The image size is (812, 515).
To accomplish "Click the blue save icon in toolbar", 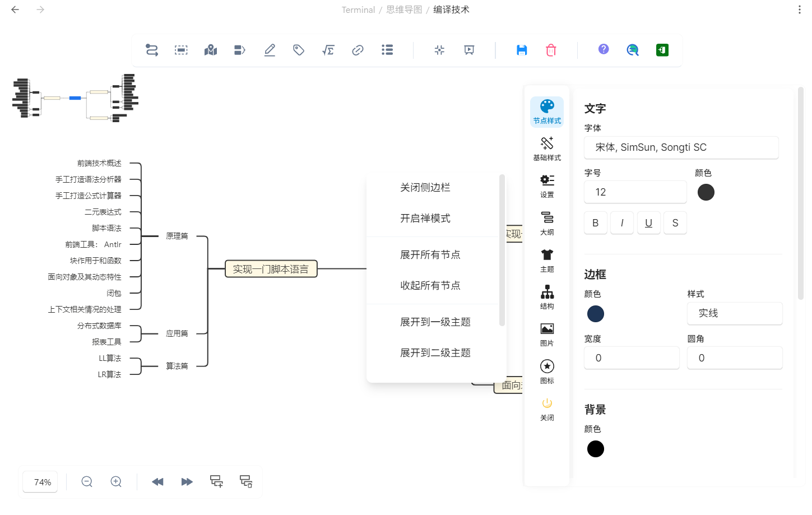I will pos(522,50).
